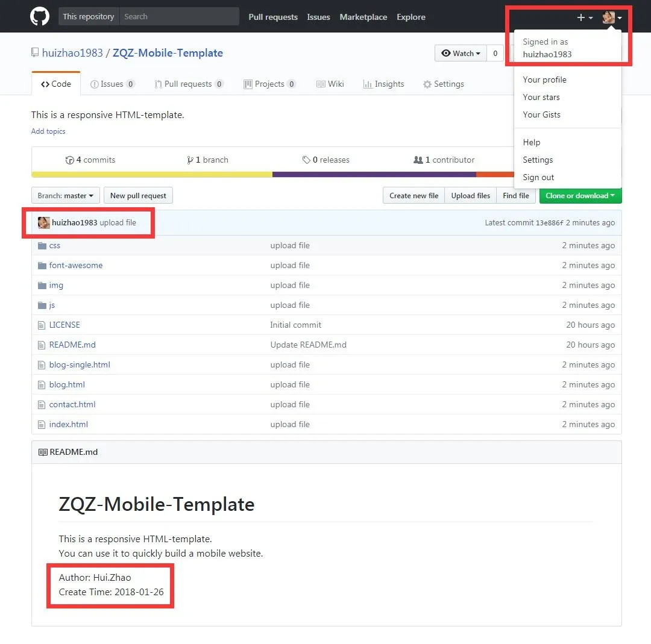This screenshot has height=644, width=651.
Task: Switch to the Insights tab
Action: point(383,84)
